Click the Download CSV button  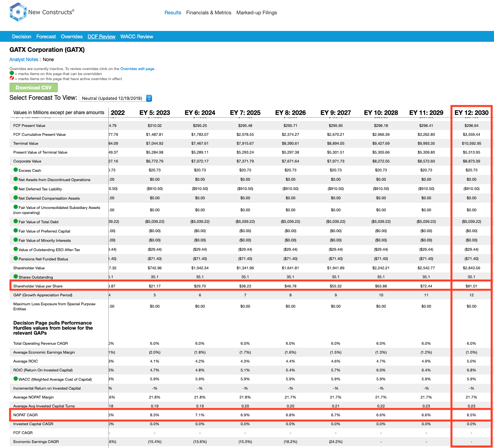[x=34, y=87]
